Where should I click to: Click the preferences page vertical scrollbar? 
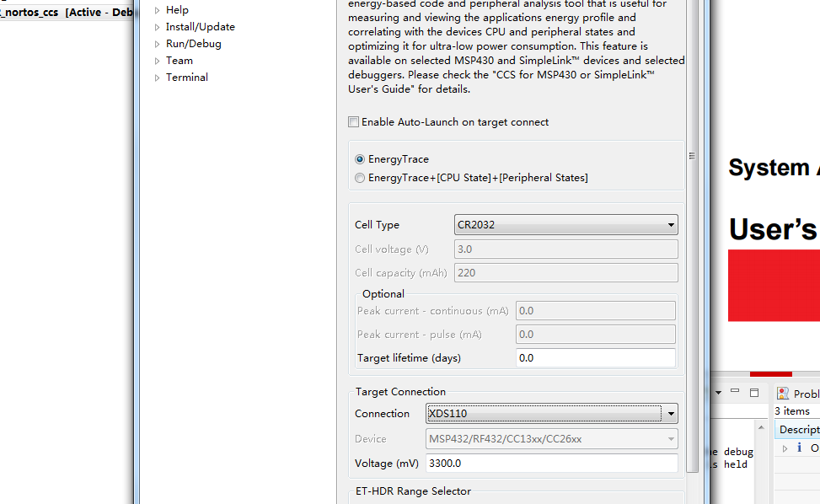pos(692,235)
